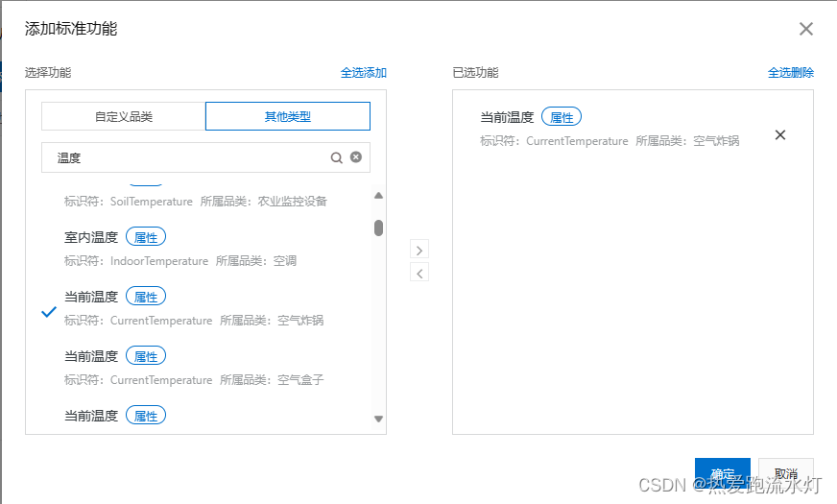Screen dimensions: 837x504
Task: Click the list scrollbar down arrow
Action: coord(378,420)
